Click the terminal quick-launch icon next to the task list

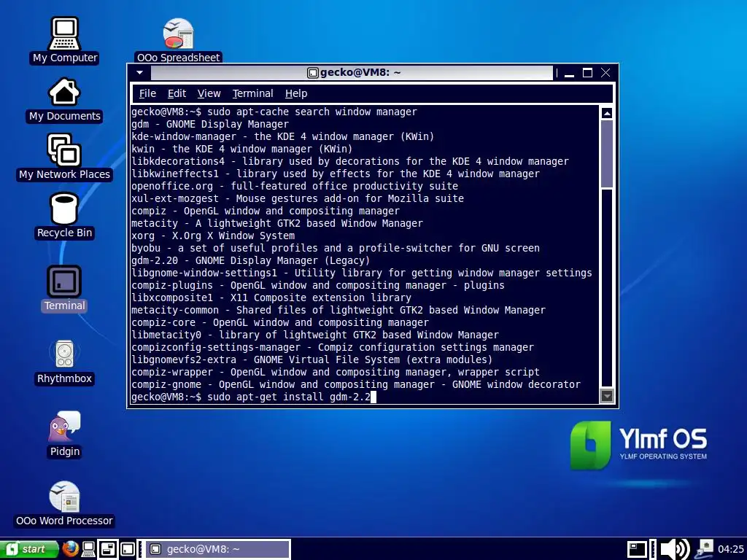[127, 549]
